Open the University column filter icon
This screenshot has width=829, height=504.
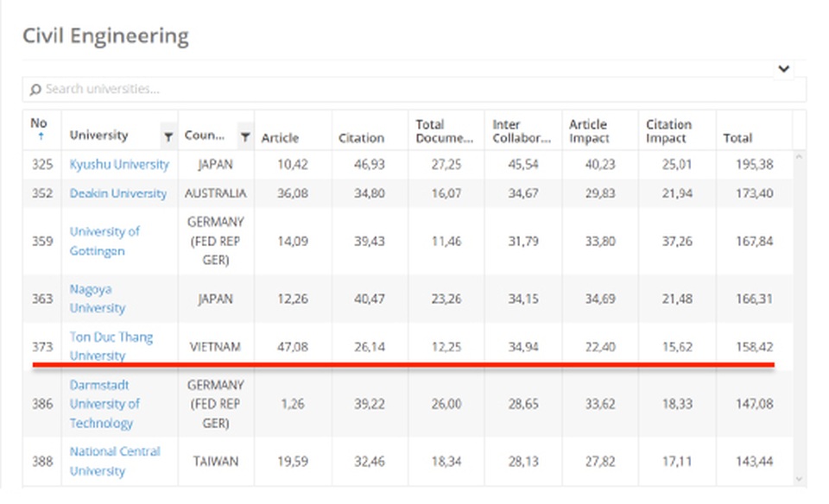[168, 137]
